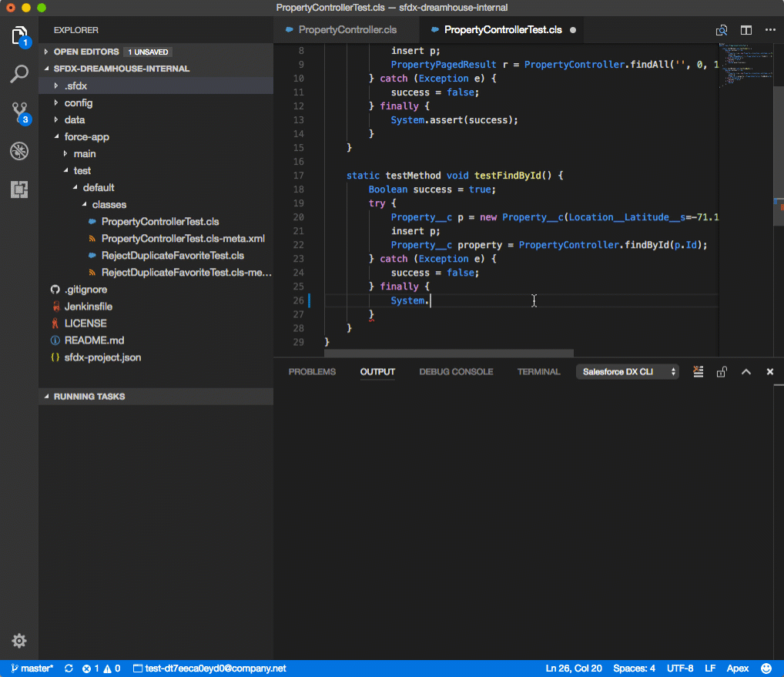Switch to the TERMINAL tab

click(538, 371)
